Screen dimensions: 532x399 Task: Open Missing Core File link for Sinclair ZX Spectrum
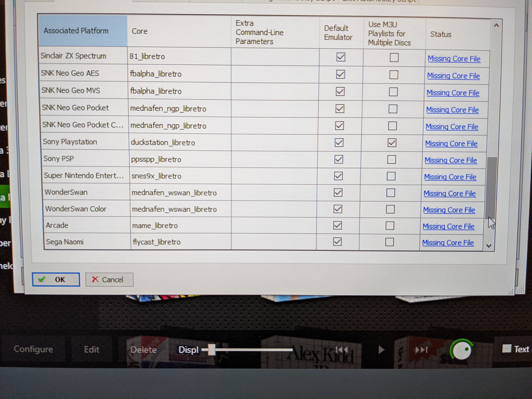454,59
